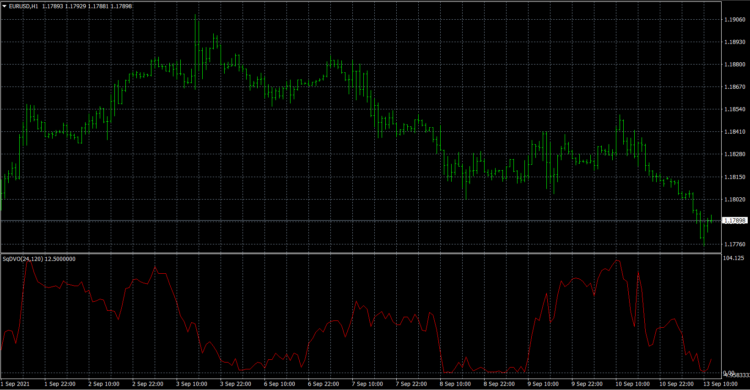
Task: Click the 10 Sep 10:00 time label
Action: point(631,384)
